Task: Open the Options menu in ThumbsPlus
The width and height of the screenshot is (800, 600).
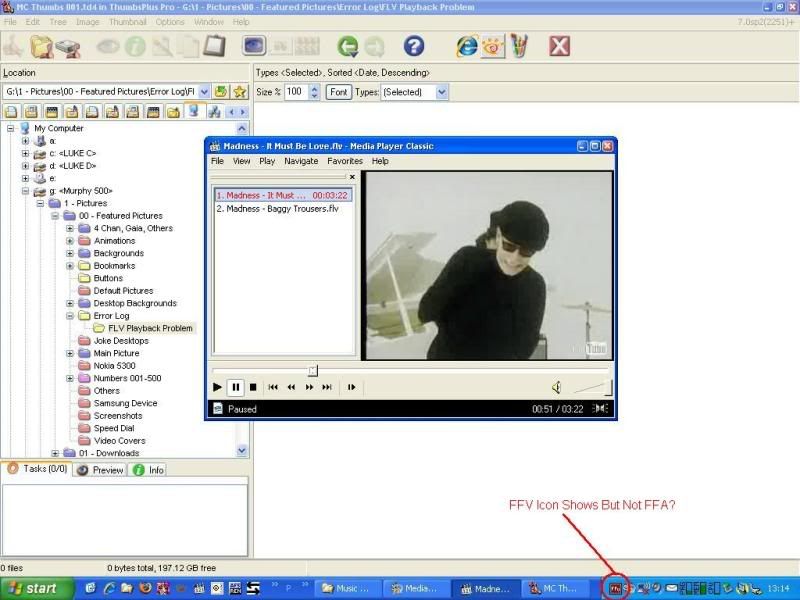Action: coord(170,22)
